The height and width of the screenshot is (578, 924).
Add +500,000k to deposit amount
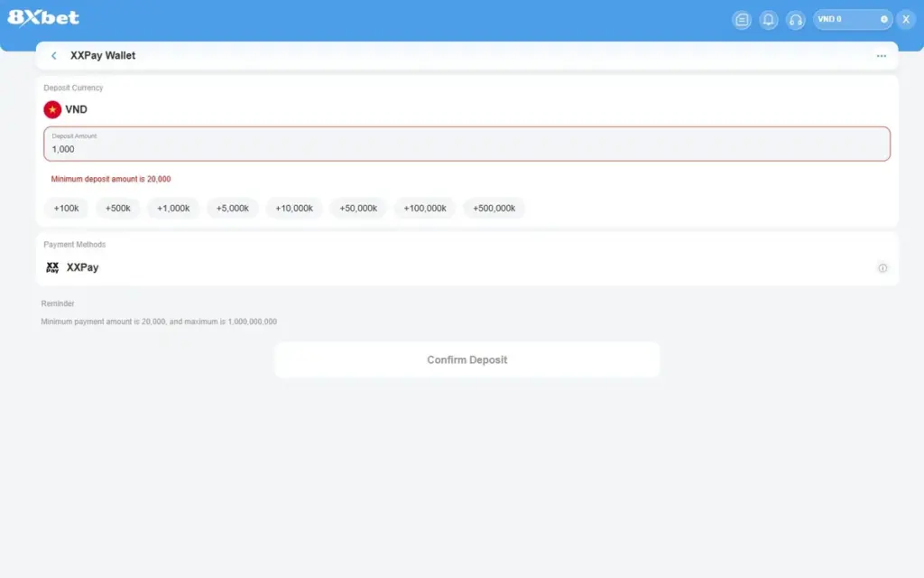494,209
